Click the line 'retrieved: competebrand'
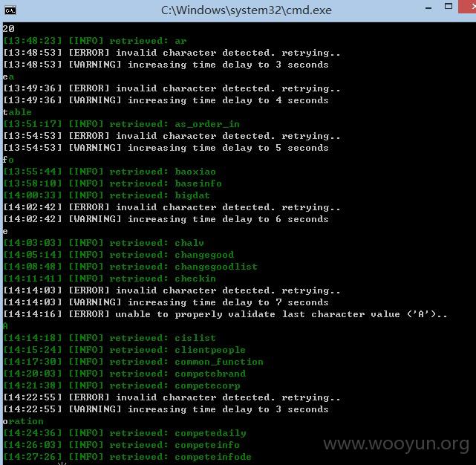 click(124, 374)
